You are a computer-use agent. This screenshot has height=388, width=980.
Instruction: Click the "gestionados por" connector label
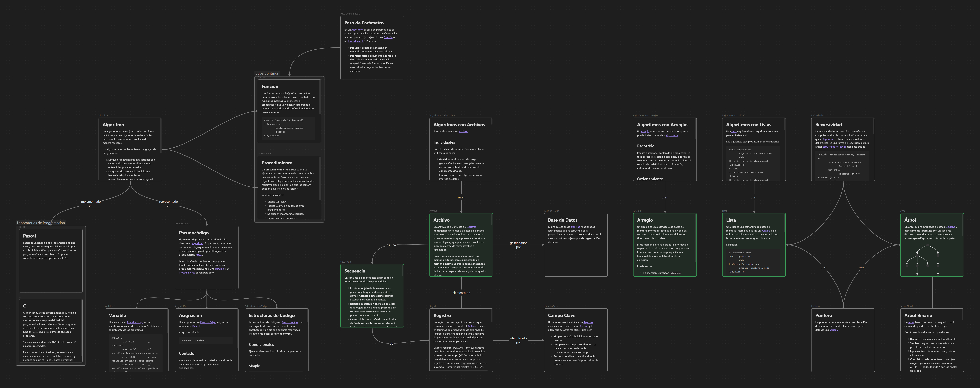(x=519, y=245)
